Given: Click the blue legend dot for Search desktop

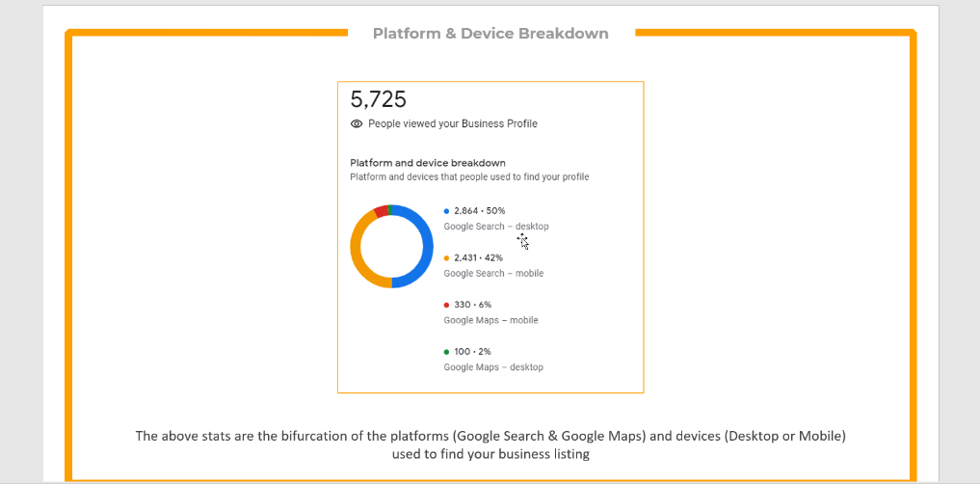Looking at the screenshot, I should [x=446, y=210].
